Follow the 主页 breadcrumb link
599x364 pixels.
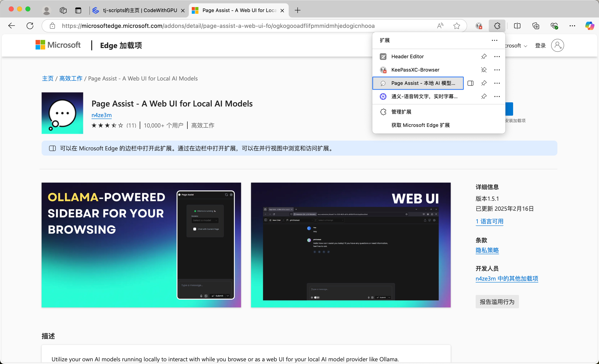pos(48,79)
